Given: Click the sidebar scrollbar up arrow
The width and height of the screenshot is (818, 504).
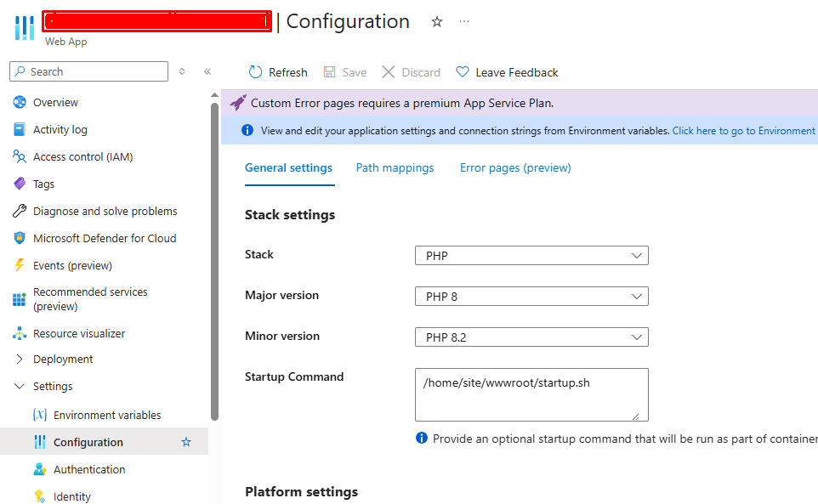Looking at the screenshot, I should point(214,95).
